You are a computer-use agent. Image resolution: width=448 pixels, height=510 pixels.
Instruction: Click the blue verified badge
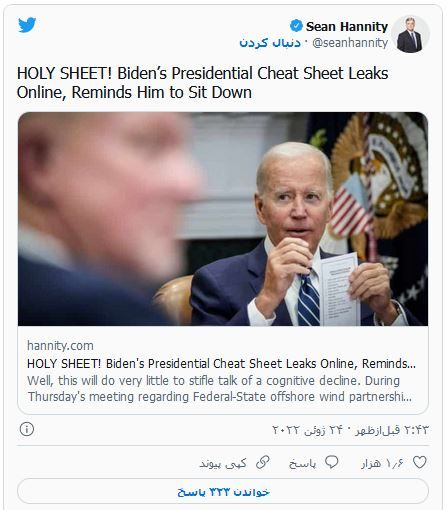point(296,26)
